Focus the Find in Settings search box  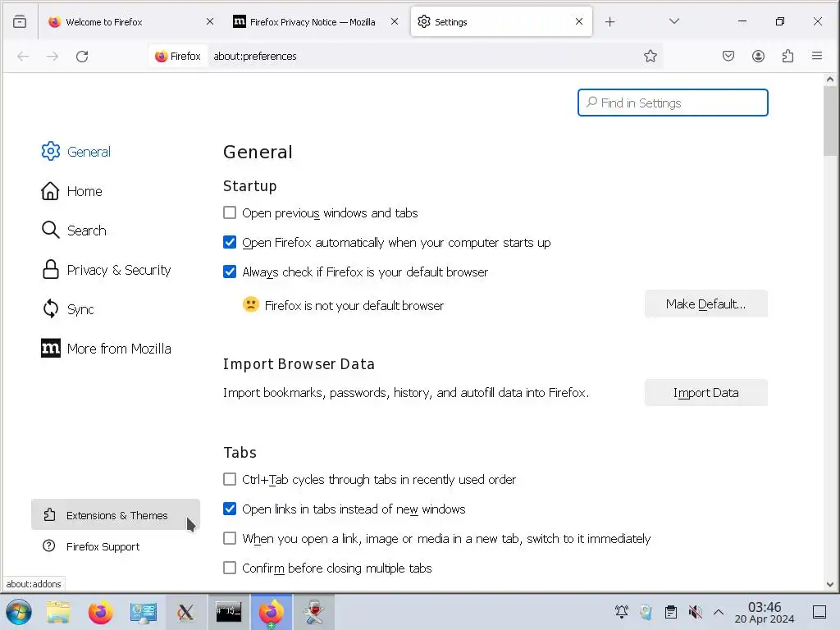pyautogui.click(x=673, y=103)
